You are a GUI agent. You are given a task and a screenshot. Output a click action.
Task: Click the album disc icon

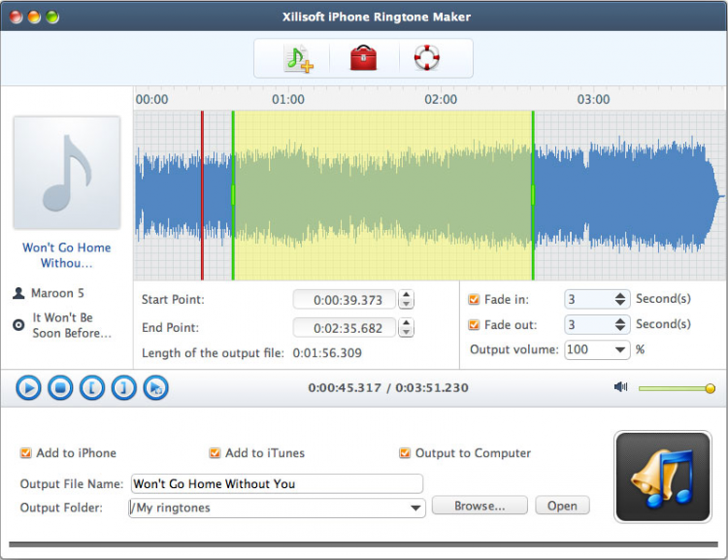pos(18,325)
